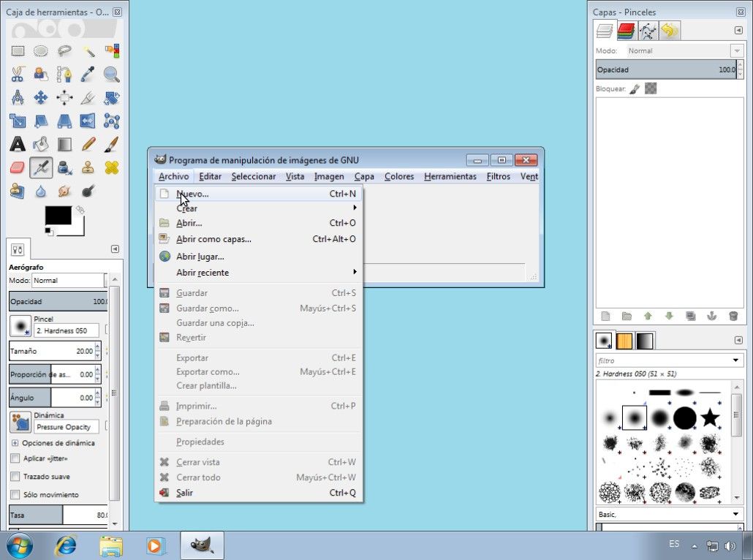Expand Opciones de dinámica section
The image size is (753, 560).
(x=15, y=443)
